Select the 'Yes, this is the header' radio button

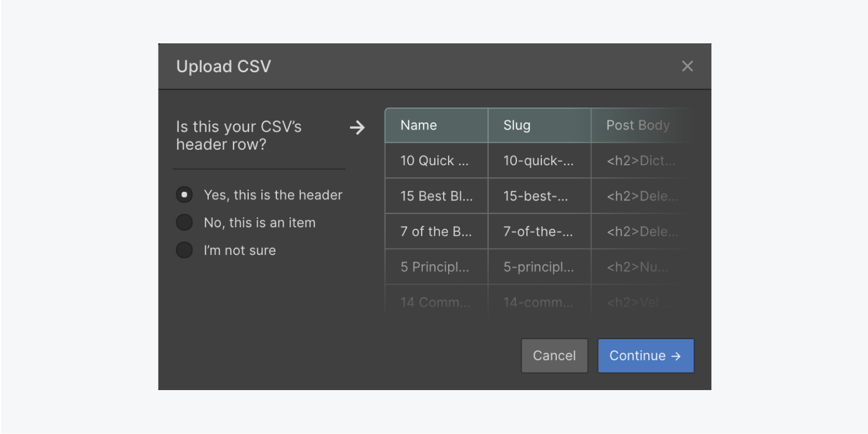tap(184, 195)
